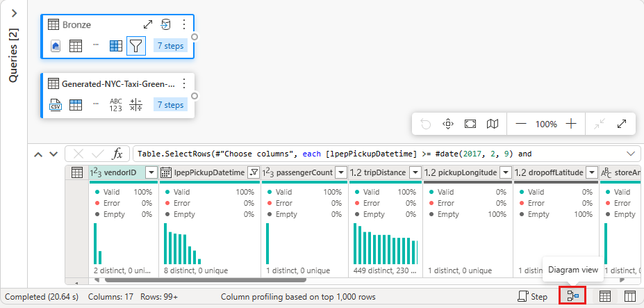This screenshot has width=644, height=308.
Task: Open passengerCount column filter dropdown
Action: 340,172
